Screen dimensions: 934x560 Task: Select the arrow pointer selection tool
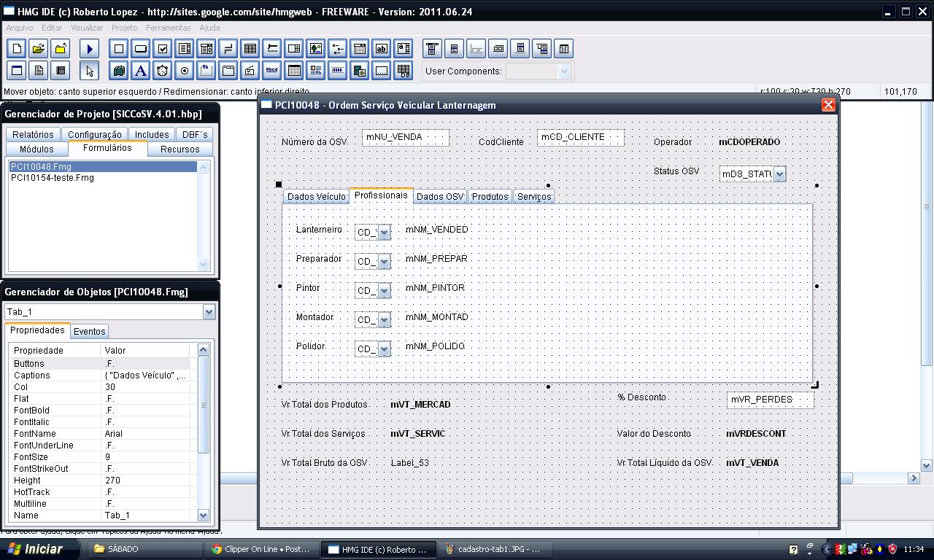pyautogui.click(x=90, y=71)
